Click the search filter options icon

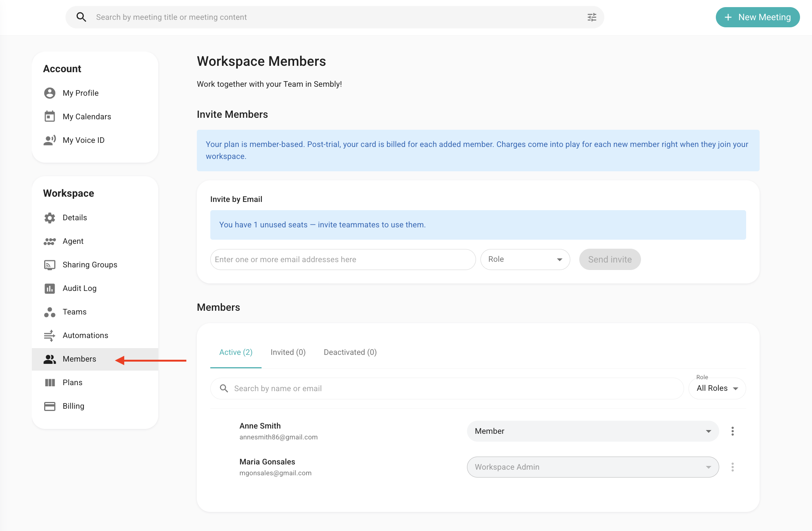(592, 17)
